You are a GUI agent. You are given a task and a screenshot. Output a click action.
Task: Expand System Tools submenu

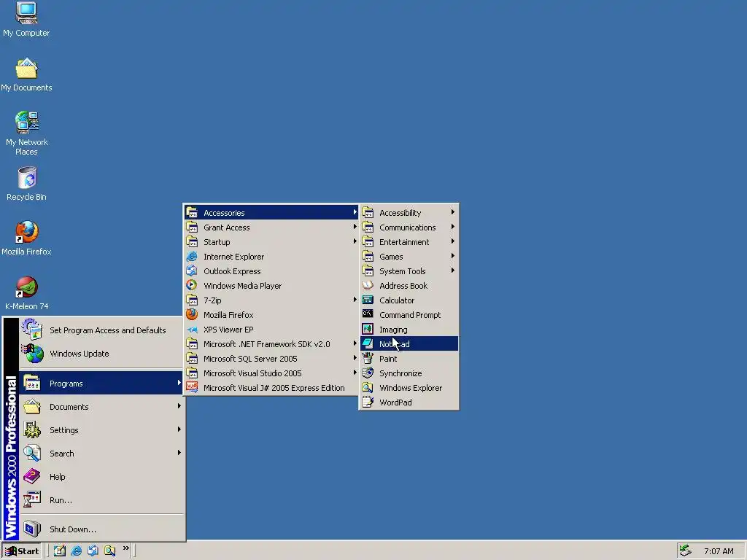409,271
